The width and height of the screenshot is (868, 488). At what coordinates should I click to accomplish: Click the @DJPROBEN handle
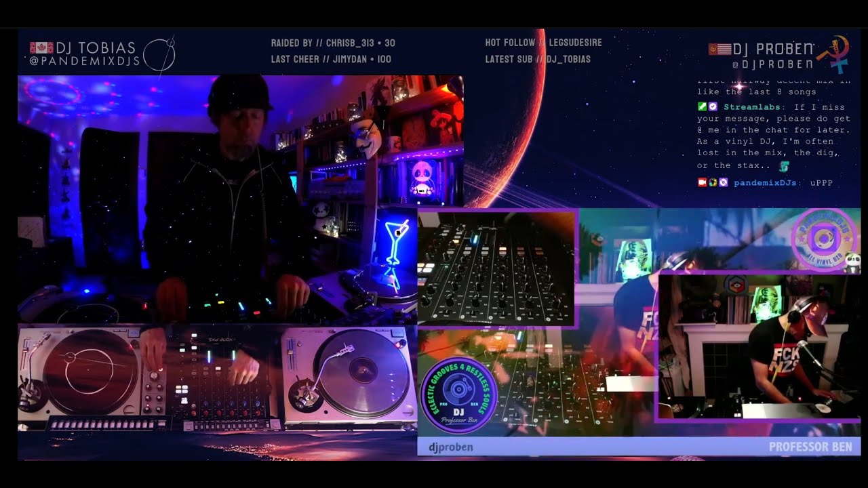(x=772, y=64)
